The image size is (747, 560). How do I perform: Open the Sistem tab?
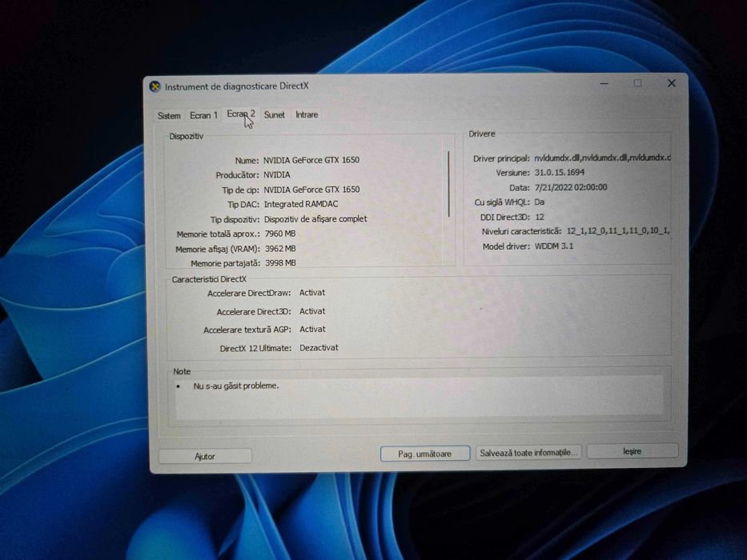click(x=169, y=116)
